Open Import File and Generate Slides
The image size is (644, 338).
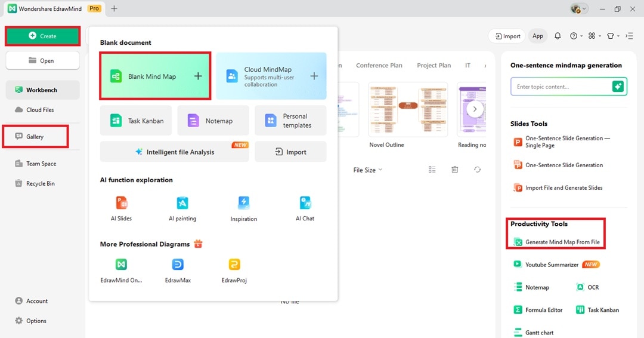558,188
